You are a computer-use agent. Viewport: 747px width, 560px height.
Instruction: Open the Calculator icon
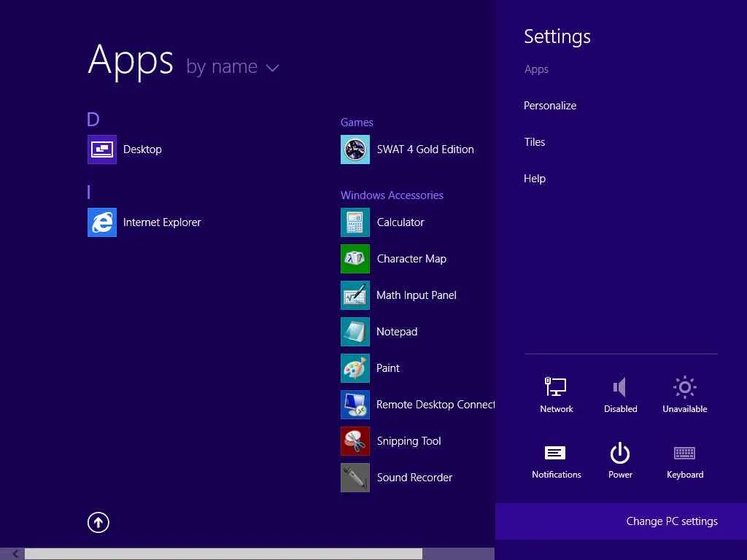point(355,222)
